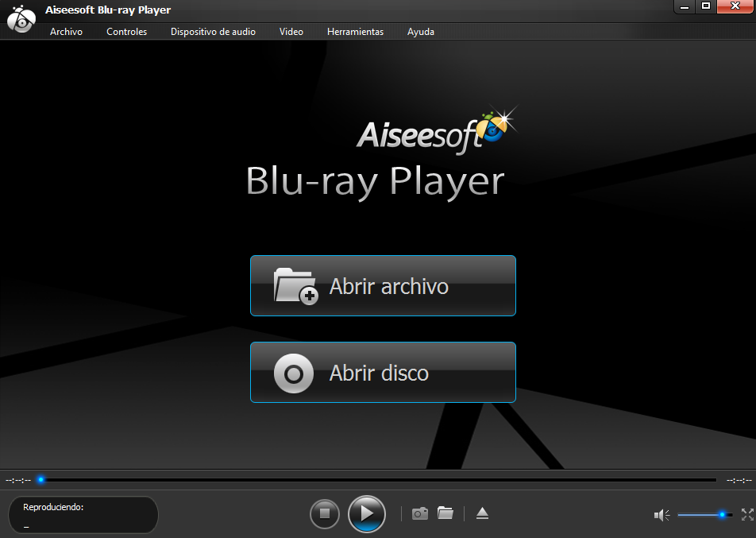The image size is (756, 538).
Task: Click the elapsed time readout beside seek bar
Action: 18,480
